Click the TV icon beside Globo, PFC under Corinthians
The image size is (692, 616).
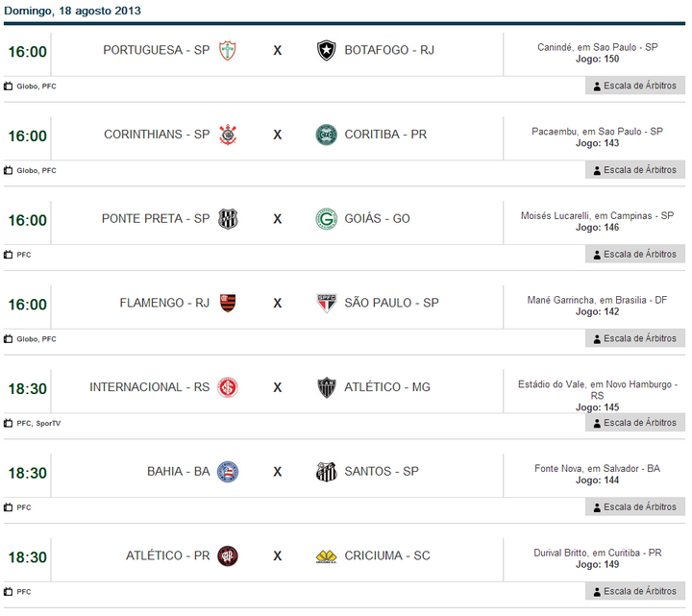pyautogui.click(x=9, y=170)
